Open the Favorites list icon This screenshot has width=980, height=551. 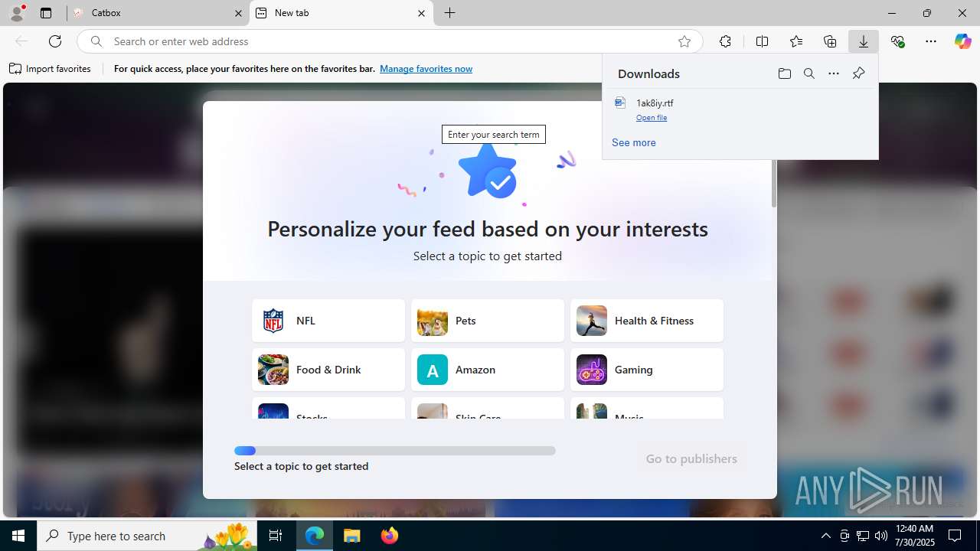(796, 41)
